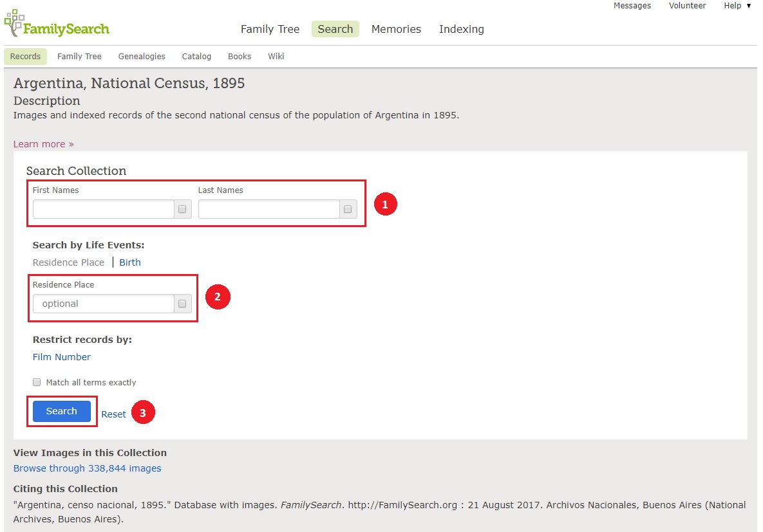
Task: Open the Messages link
Action: point(632,6)
